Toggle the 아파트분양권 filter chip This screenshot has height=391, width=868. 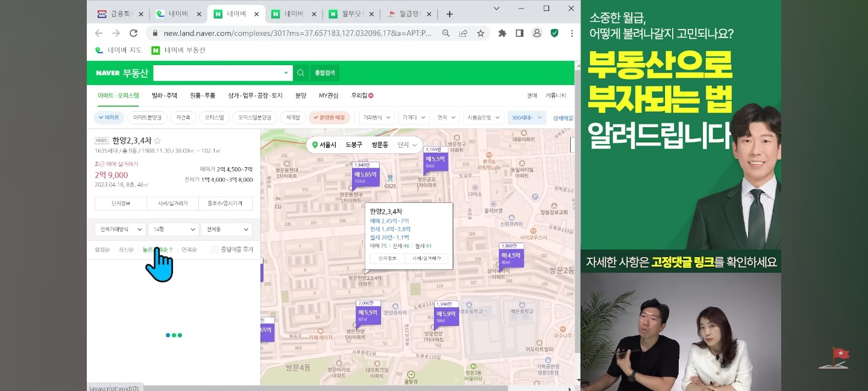147,118
